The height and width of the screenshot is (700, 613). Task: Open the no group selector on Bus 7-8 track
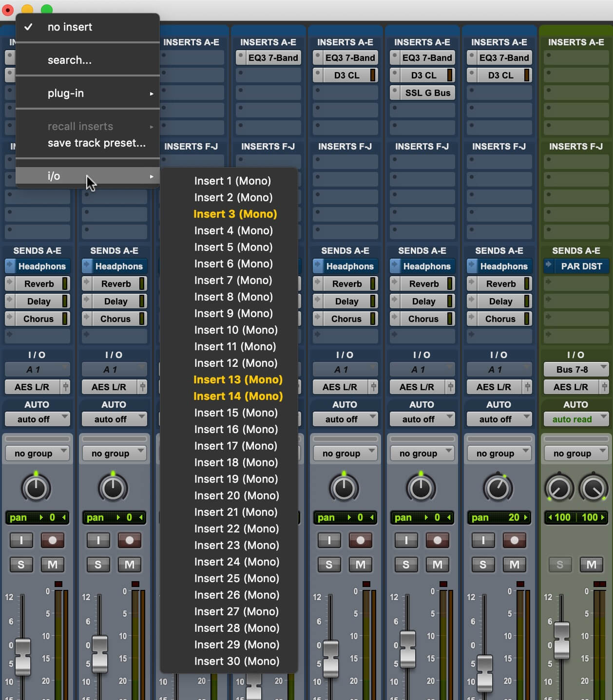(576, 453)
